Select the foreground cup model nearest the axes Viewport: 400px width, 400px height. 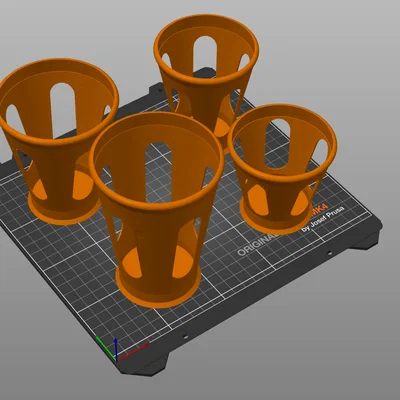pyautogui.click(x=156, y=210)
